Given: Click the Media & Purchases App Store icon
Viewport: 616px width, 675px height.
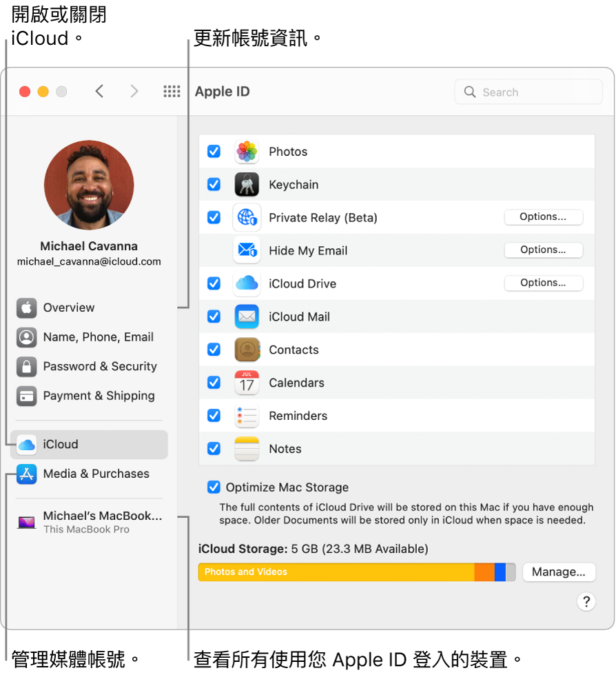Looking at the screenshot, I should (x=27, y=474).
